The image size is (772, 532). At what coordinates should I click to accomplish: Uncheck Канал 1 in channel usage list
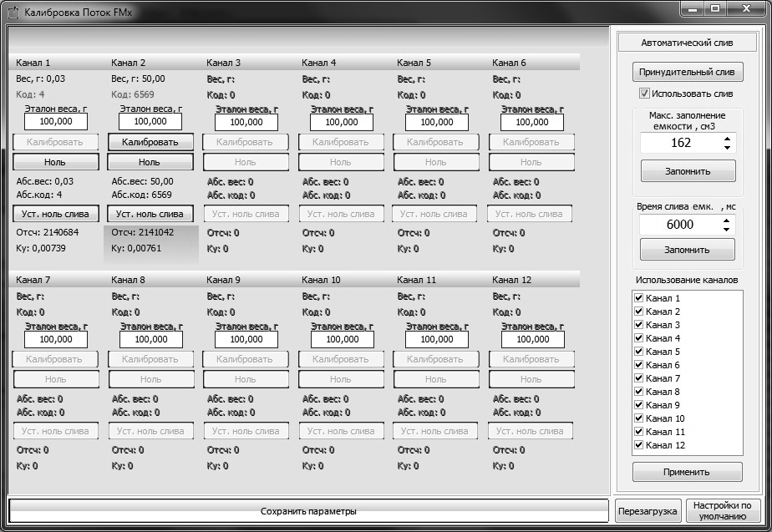[x=638, y=298]
